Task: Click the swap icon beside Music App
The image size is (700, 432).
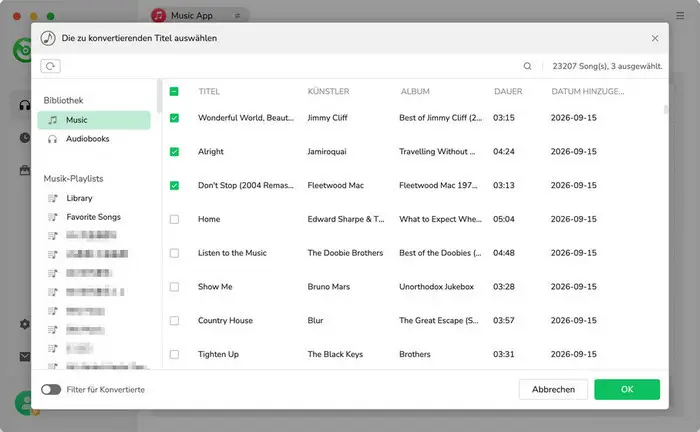Action: 237,16
